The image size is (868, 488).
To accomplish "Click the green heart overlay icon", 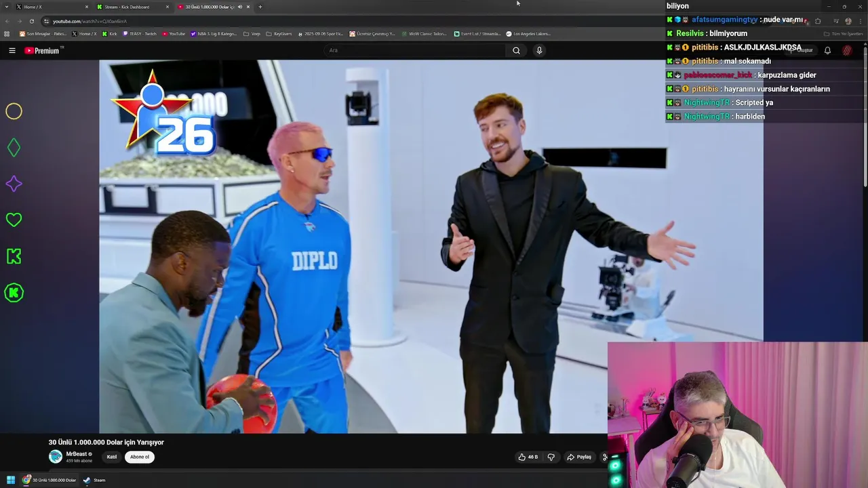I will [x=14, y=220].
